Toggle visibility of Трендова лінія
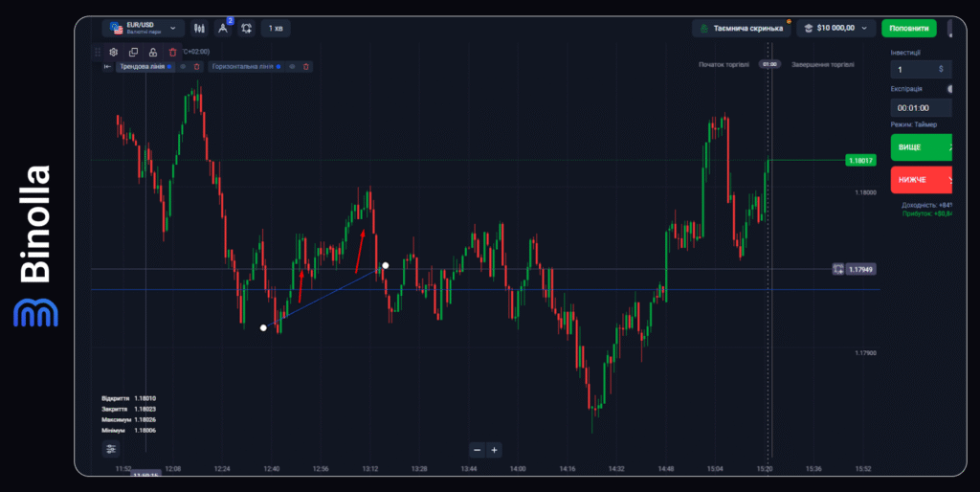Viewport: 980px width, 492px height. 183,67
